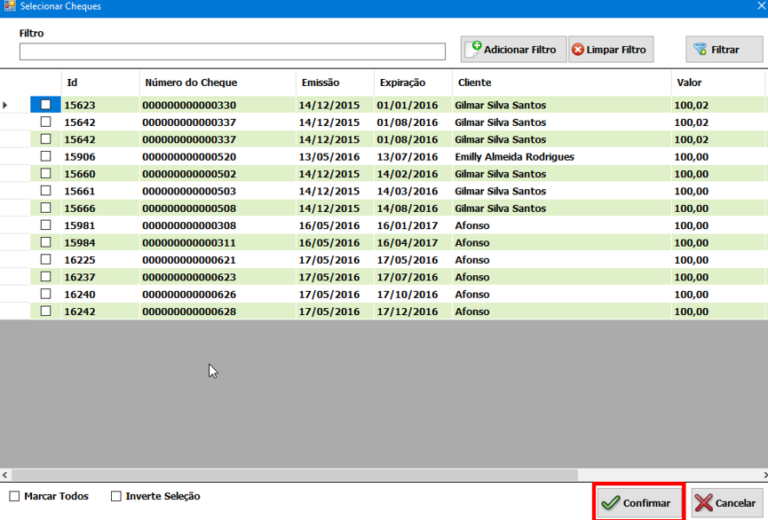
Task: Click the Adicionar Filtro plus icon
Action: coord(474,49)
